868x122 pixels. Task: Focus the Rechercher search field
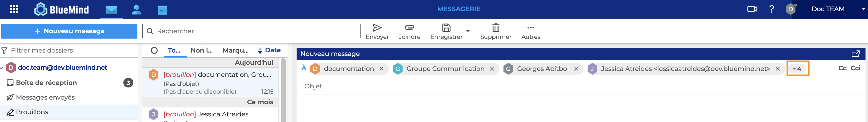251,31
